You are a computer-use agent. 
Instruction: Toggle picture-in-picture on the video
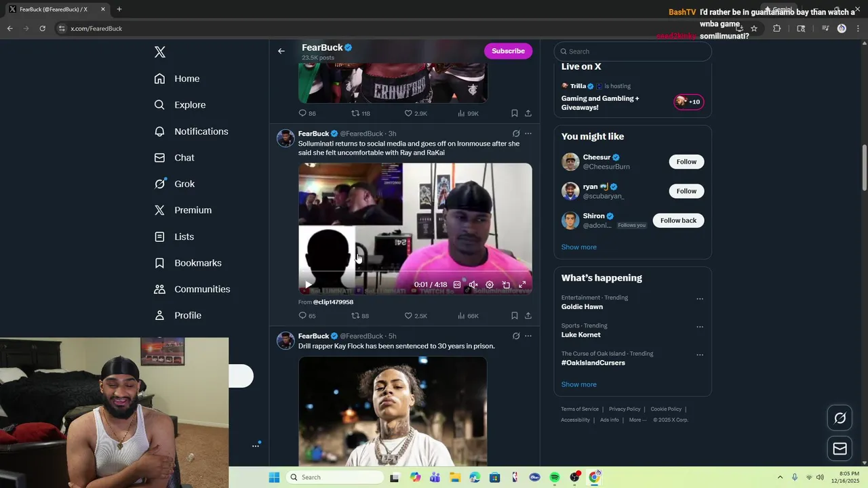coord(506,285)
